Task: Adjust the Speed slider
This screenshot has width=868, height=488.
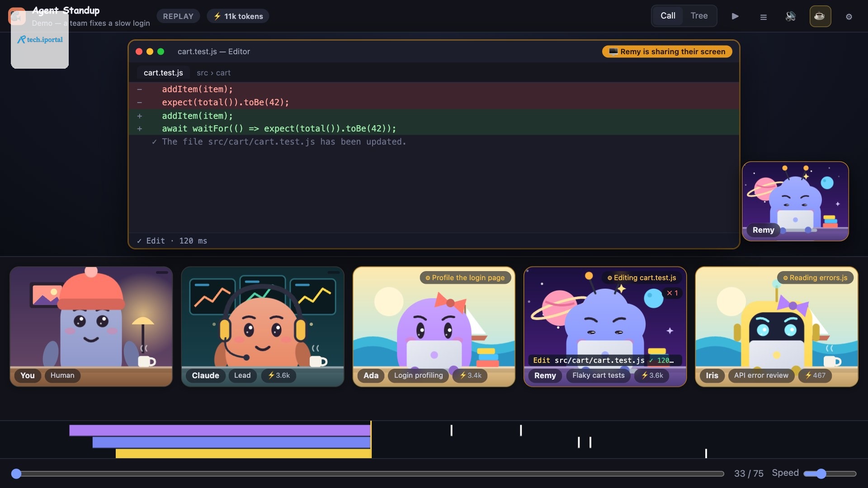Action: pos(830,474)
